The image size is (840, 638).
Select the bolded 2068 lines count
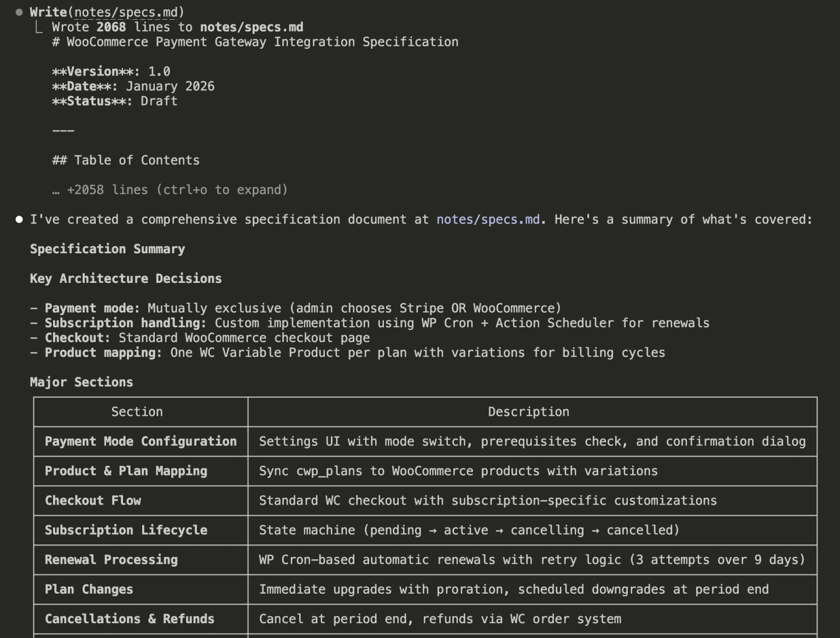(x=110, y=27)
